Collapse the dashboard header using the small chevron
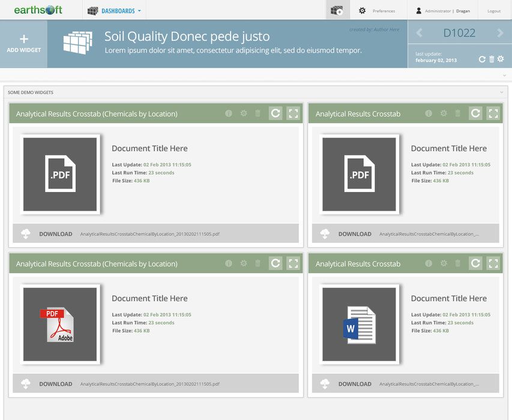The image size is (512, 420). tap(504, 76)
